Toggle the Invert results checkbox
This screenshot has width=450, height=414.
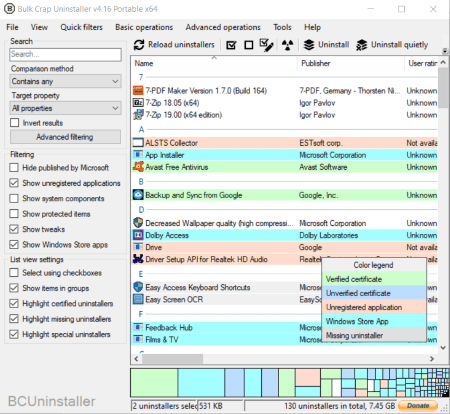point(14,123)
